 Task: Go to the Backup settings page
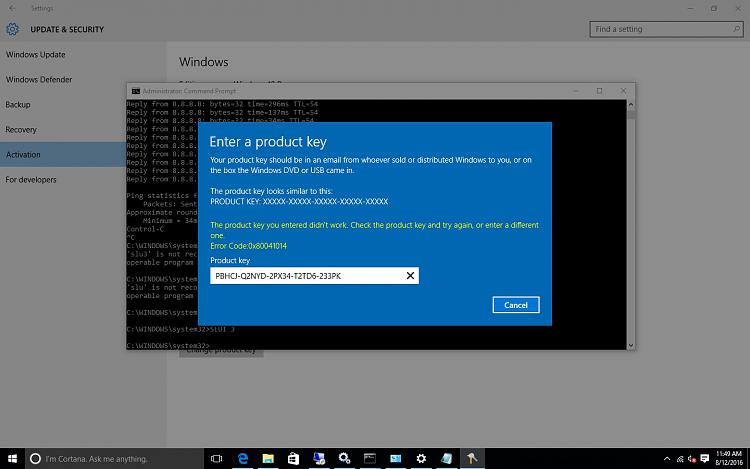point(18,104)
